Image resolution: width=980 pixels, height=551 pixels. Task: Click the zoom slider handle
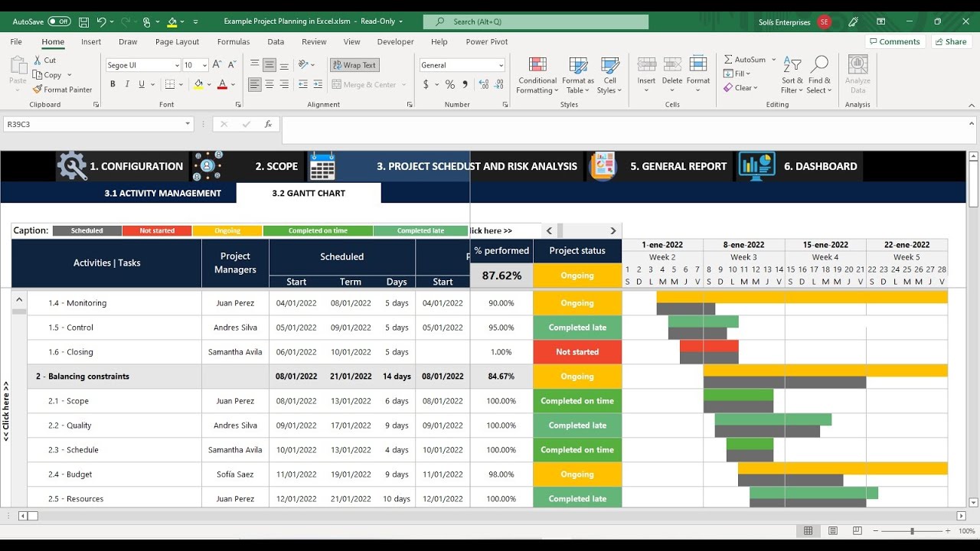click(x=912, y=531)
